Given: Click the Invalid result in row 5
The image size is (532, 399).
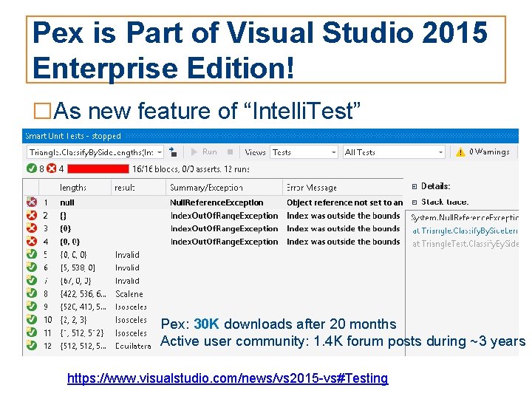Looking at the screenshot, I should pyautogui.click(x=127, y=255).
